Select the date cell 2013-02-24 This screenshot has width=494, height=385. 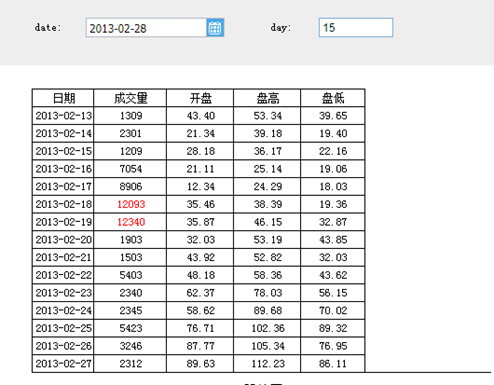tap(63, 310)
